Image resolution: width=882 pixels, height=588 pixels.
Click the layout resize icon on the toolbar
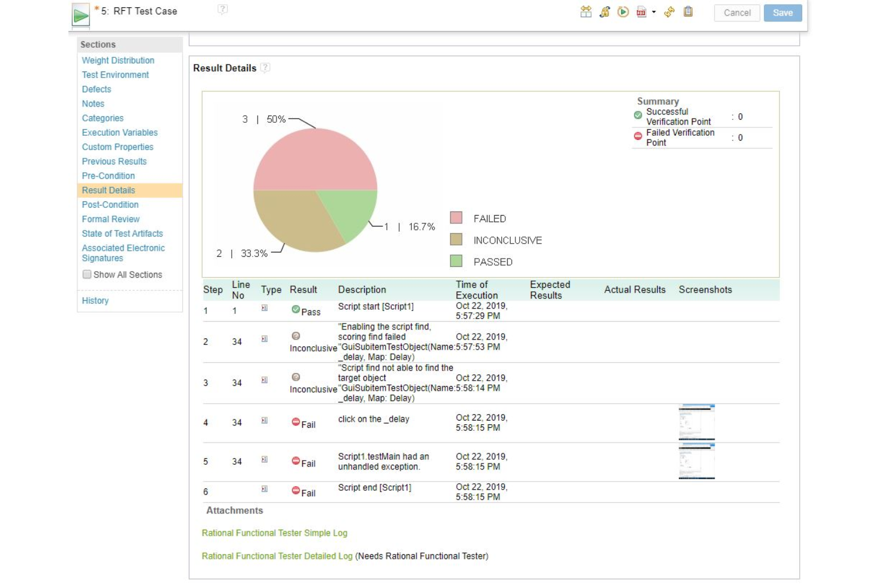[586, 13]
